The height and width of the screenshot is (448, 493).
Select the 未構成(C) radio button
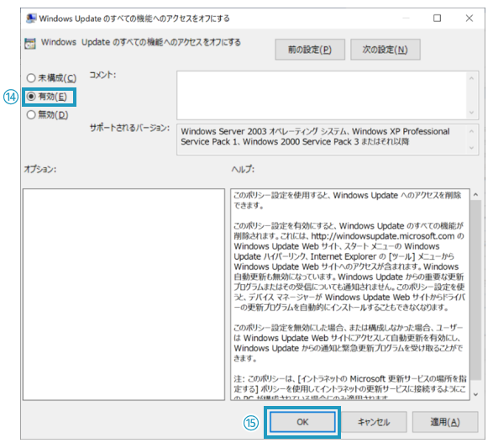click(x=51, y=77)
